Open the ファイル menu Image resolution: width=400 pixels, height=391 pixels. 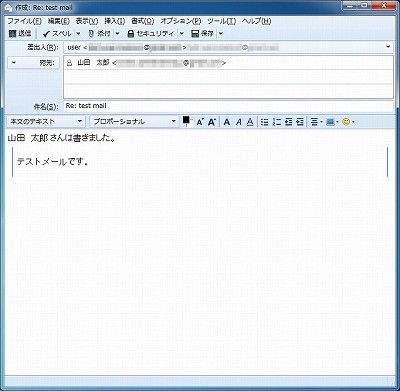(x=24, y=21)
